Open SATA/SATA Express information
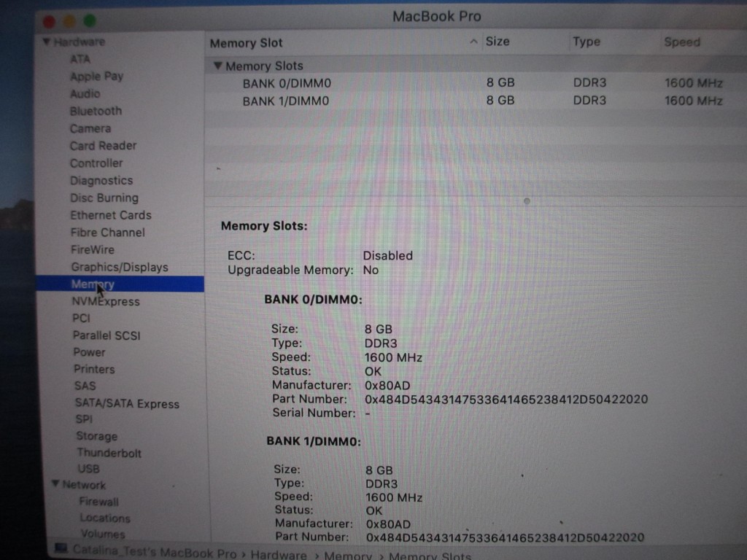 [x=127, y=404]
